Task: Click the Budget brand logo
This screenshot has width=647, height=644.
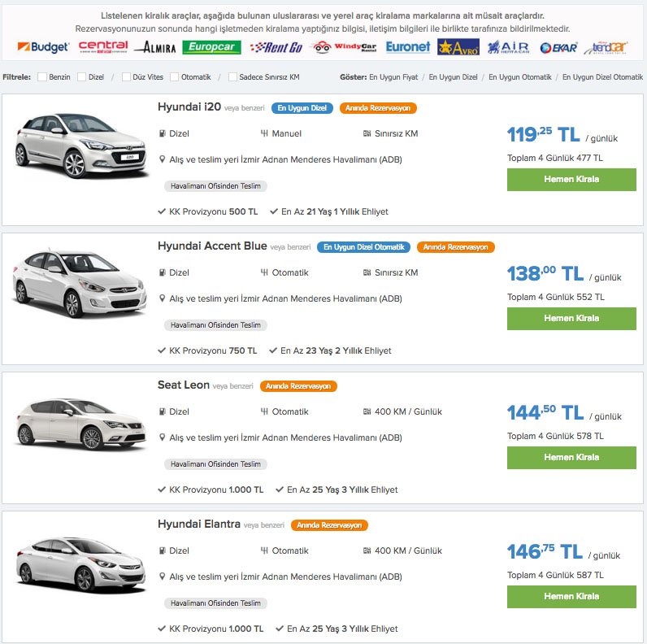Action: (43, 47)
